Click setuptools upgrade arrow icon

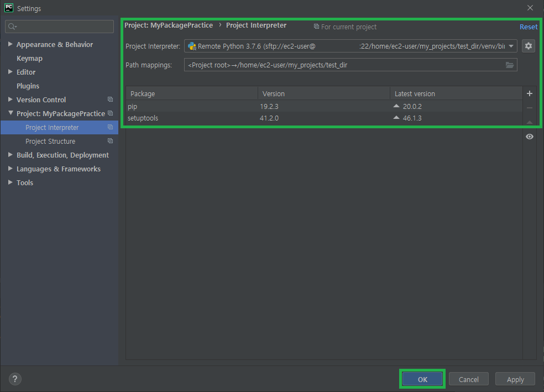(x=396, y=118)
